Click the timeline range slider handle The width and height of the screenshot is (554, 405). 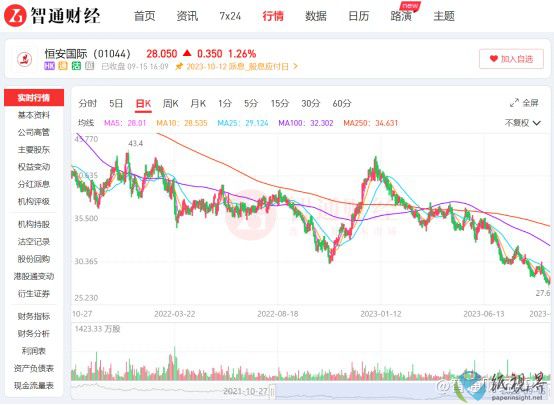point(272,391)
